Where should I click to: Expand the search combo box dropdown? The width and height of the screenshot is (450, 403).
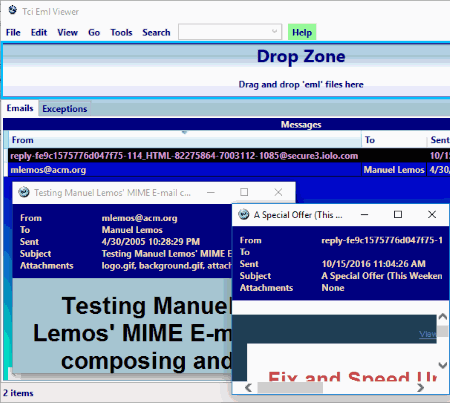[x=274, y=32]
